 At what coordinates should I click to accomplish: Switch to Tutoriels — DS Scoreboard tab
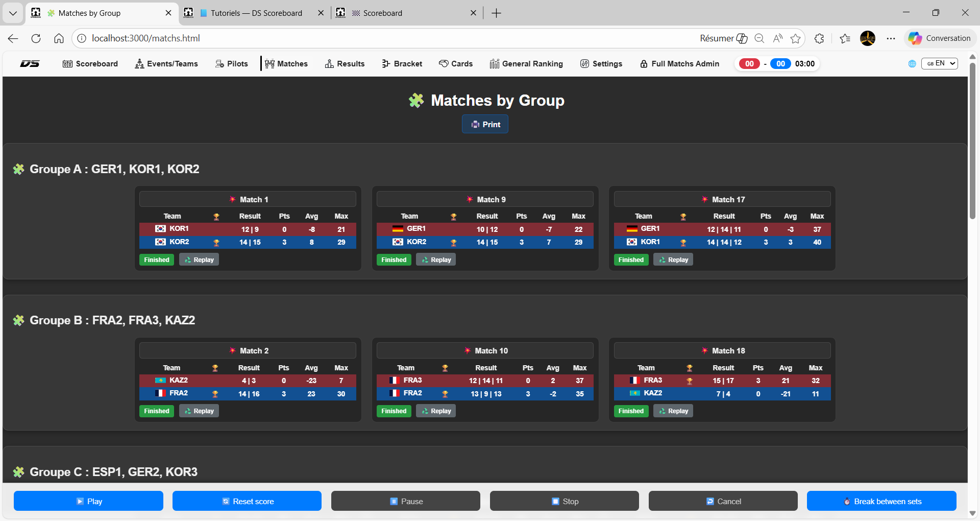tap(255, 13)
